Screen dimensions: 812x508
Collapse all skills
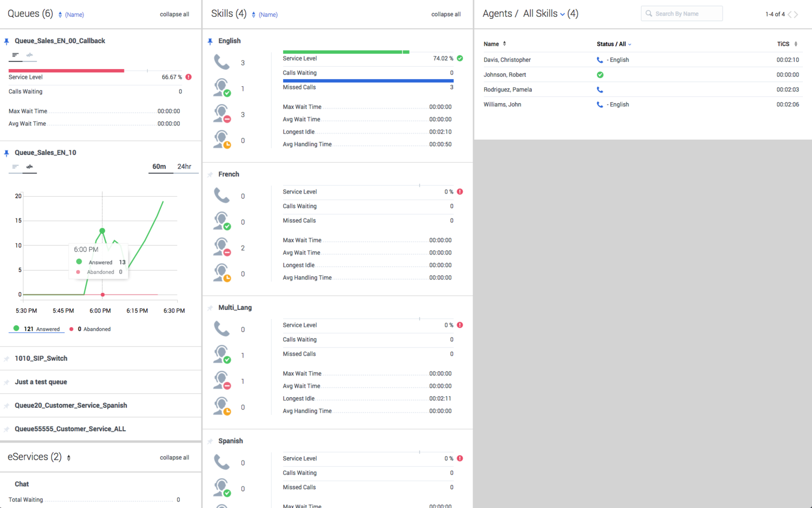point(446,14)
